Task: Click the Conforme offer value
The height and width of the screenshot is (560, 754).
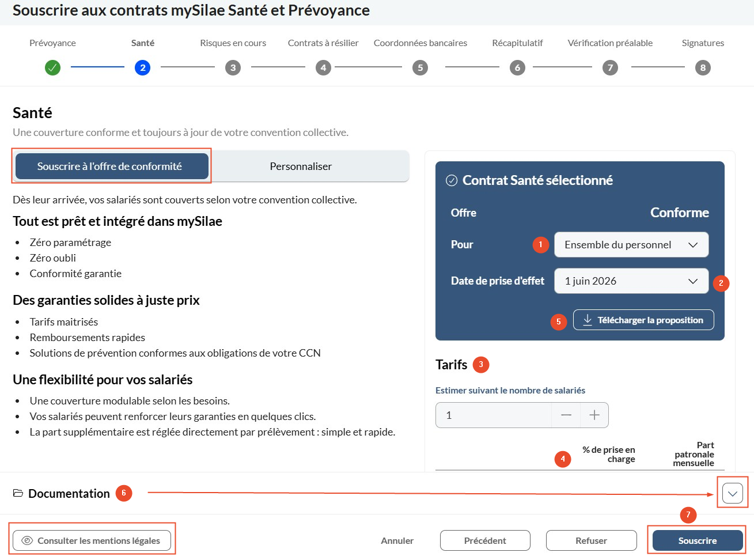Action: (x=680, y=213)
